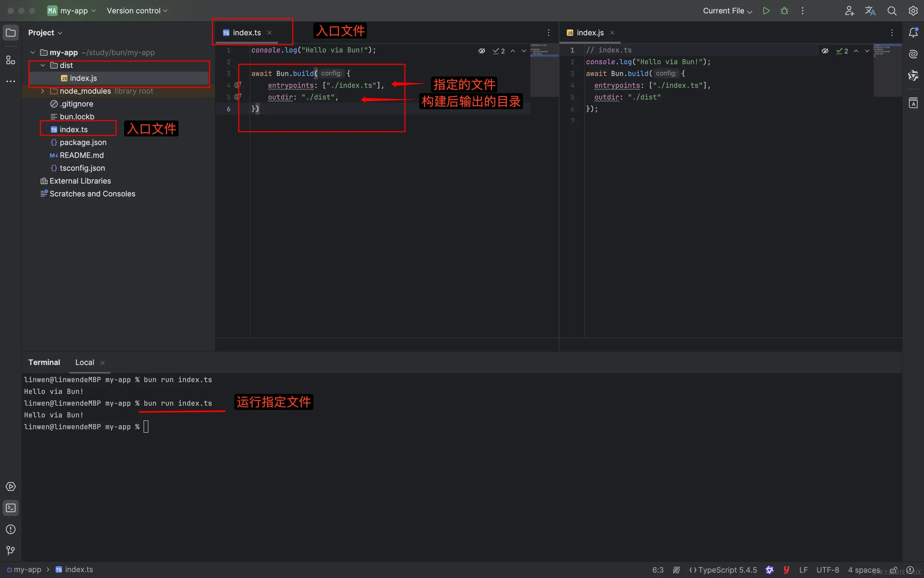Screen dimensions: 924x578
Task: Close the Local terminal session
Action: 103,363
